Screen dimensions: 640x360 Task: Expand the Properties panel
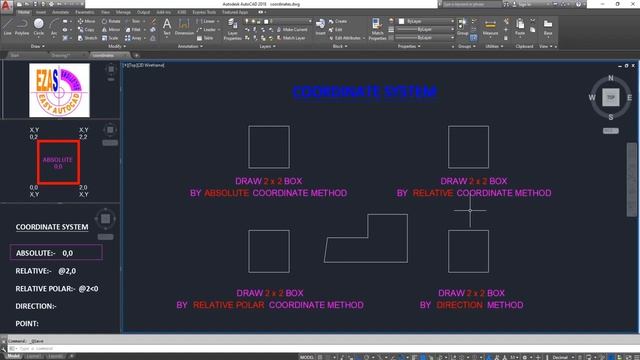(409, 46)
